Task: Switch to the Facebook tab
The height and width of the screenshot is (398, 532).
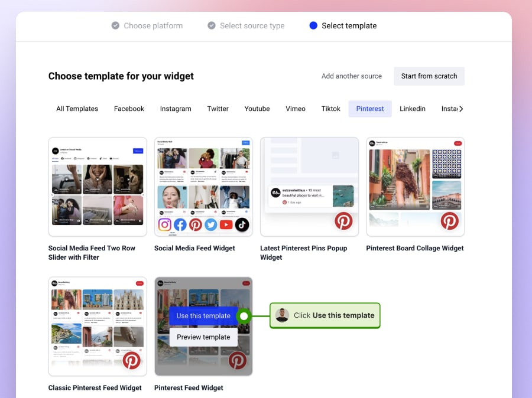Action: pos(129,109)
